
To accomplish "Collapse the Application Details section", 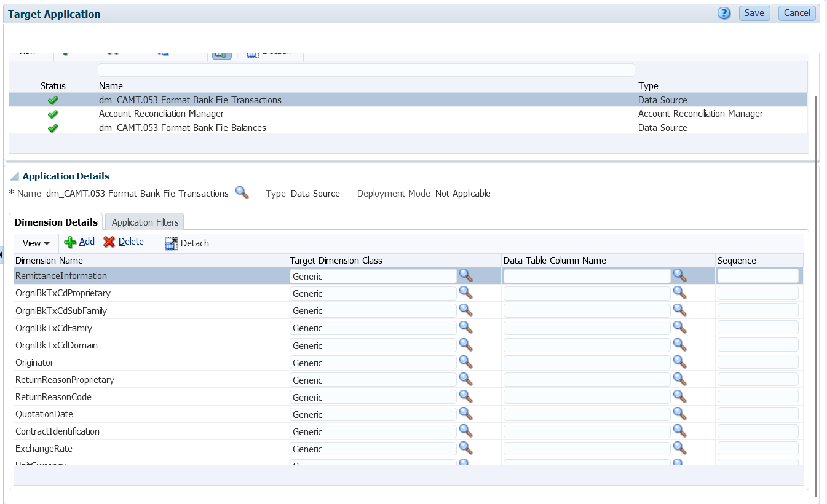I will coord(15,176).
